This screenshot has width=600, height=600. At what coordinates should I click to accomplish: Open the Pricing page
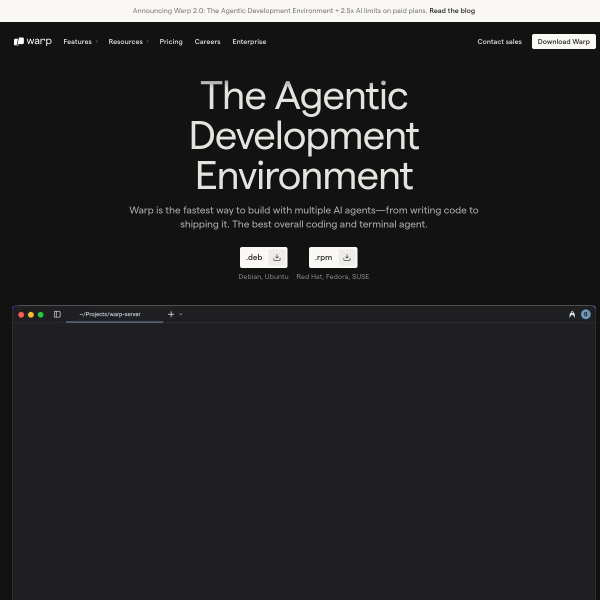click(171, 42)
